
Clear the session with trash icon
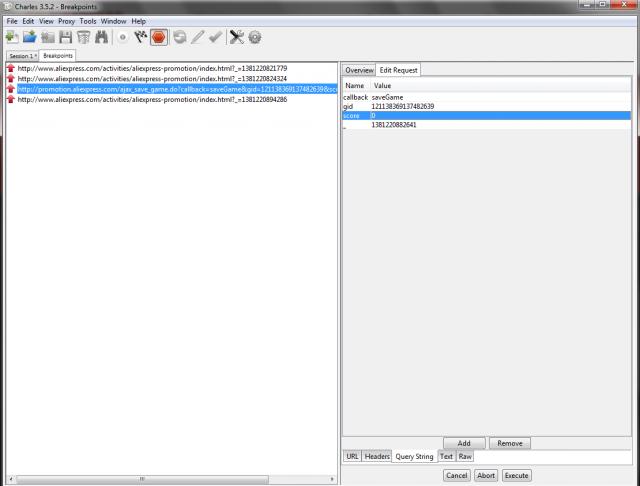click(83, 37)
